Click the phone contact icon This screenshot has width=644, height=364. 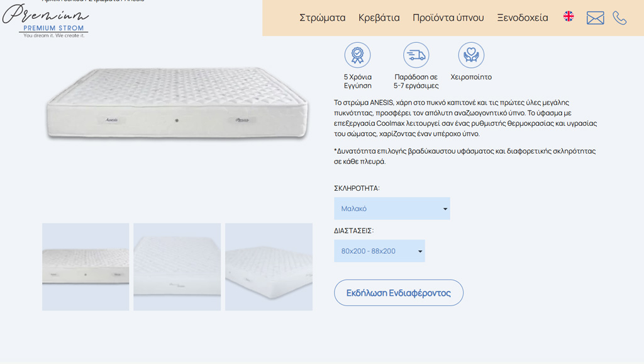(619, 18)
